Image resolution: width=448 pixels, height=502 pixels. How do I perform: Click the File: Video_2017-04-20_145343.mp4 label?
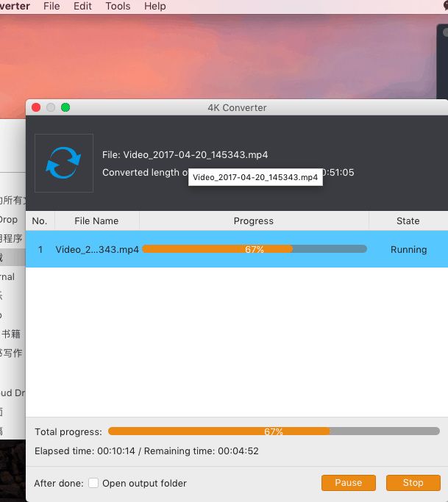click(185, 154)
